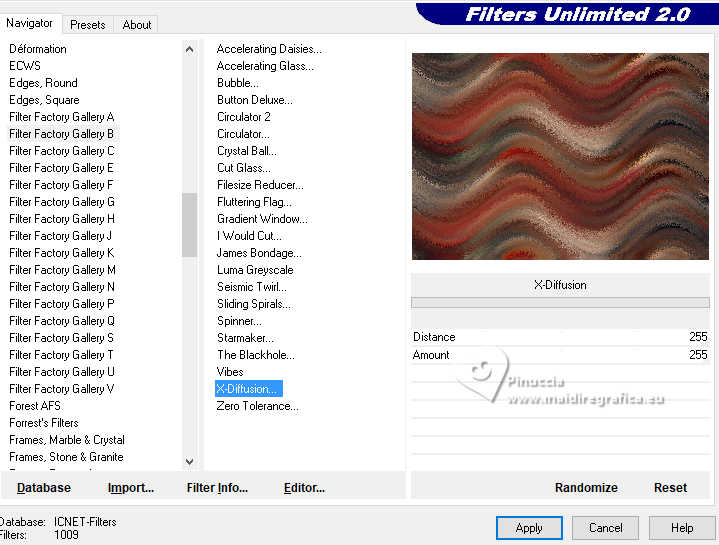Image resolution: width=719 pixels, height=545 pixels.
Task: Select Filter Factory Gallery V
Action: pos(61,388)
